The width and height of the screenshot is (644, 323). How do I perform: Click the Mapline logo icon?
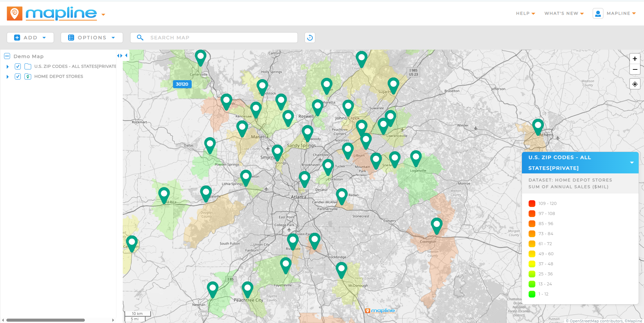coord(14,13)
